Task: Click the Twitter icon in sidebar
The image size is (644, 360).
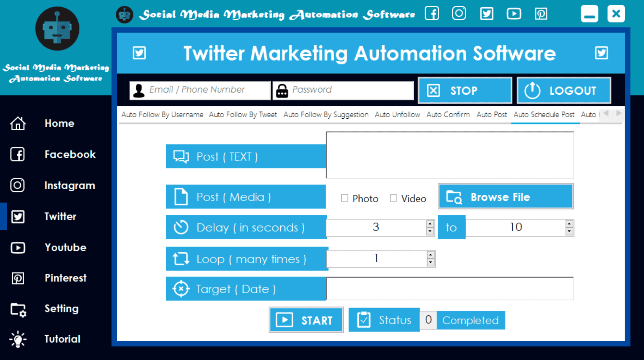Action: tap(18, 217)
